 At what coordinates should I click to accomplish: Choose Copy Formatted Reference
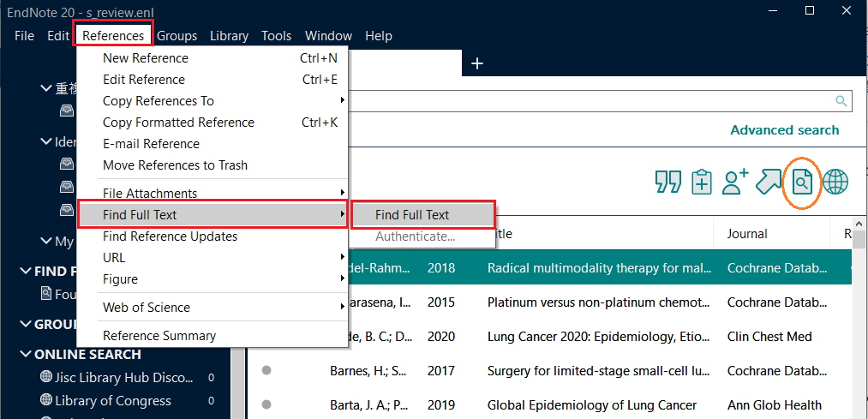tap(213, 123)
